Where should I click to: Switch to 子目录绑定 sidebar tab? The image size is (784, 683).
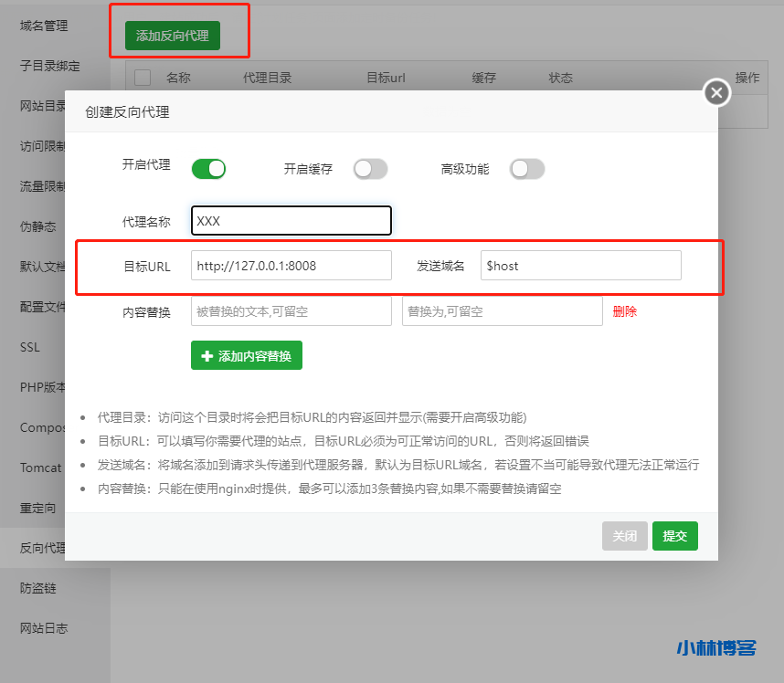50,66
